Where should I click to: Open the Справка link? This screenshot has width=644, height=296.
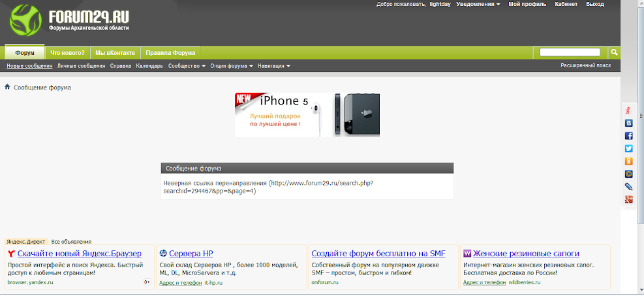click(120, 66)
